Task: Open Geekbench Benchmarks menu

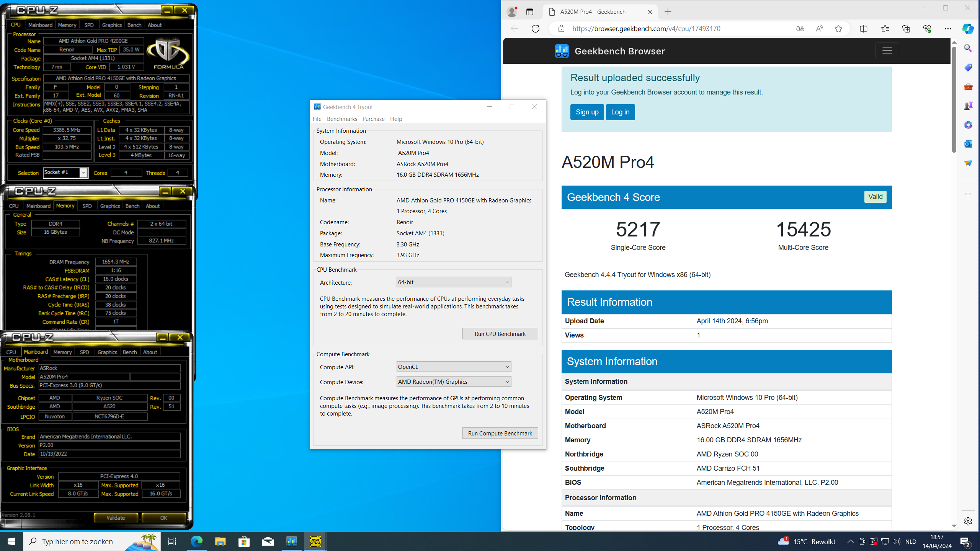Action: point(342,119)
